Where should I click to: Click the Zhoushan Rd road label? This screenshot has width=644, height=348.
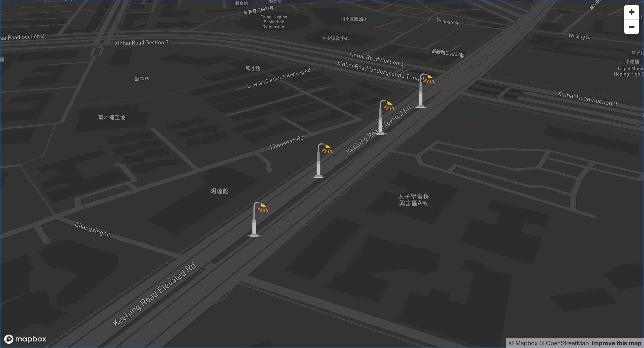[287, 142]
